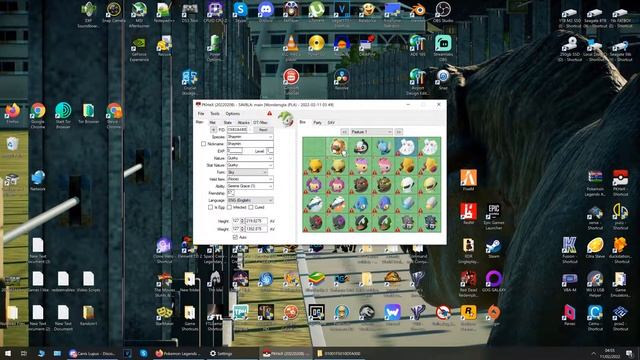Viewport: 640px width, 360px height.
Task: Select the Recuva desktop icon
Action: pos(164,46)
